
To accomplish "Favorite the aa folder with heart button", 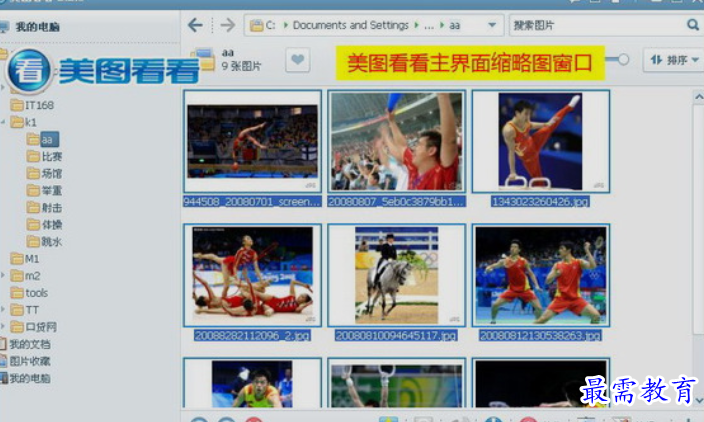I will click(298, 60).
